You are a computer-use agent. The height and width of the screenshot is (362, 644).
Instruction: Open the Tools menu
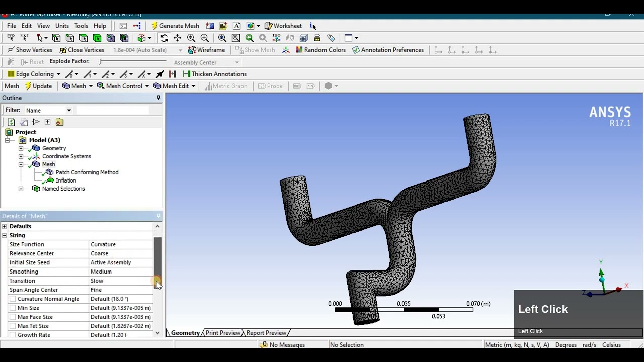(81, 26)
